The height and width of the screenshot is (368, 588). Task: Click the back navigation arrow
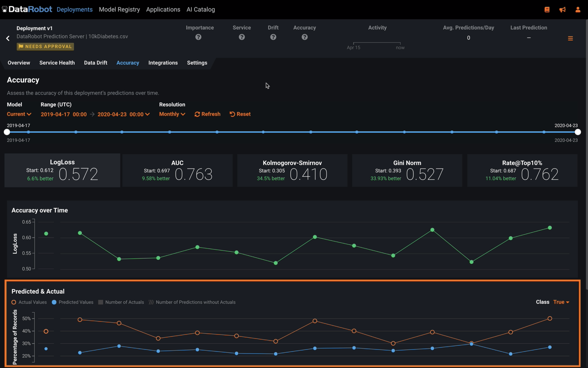8,38
